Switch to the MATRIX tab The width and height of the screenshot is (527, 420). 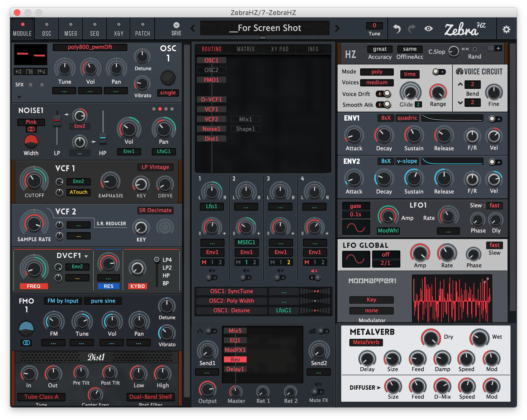pyautogui.click(x=245, y=49)
